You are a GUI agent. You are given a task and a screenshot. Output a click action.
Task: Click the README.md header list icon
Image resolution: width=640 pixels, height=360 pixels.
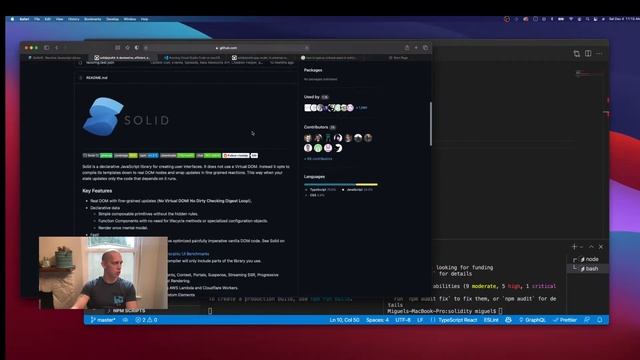[x=80, y=78]
